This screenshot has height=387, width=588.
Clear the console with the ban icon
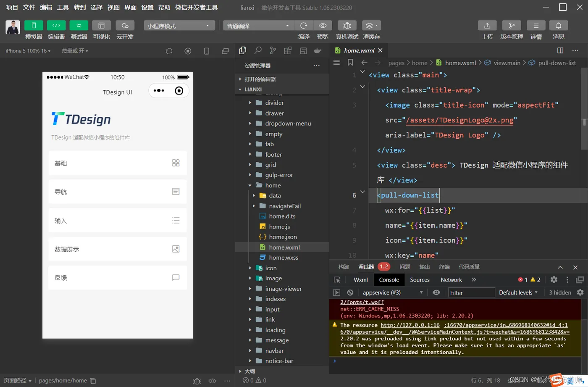[350, 292]
